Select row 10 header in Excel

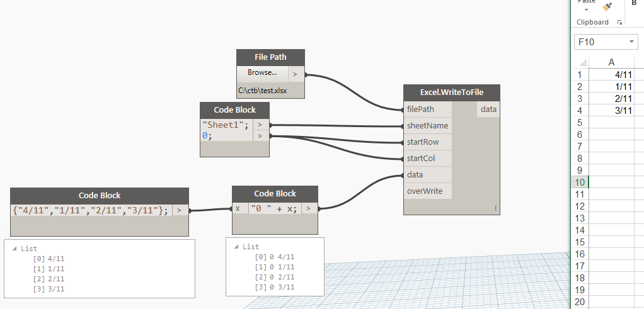tap(580, 183)
